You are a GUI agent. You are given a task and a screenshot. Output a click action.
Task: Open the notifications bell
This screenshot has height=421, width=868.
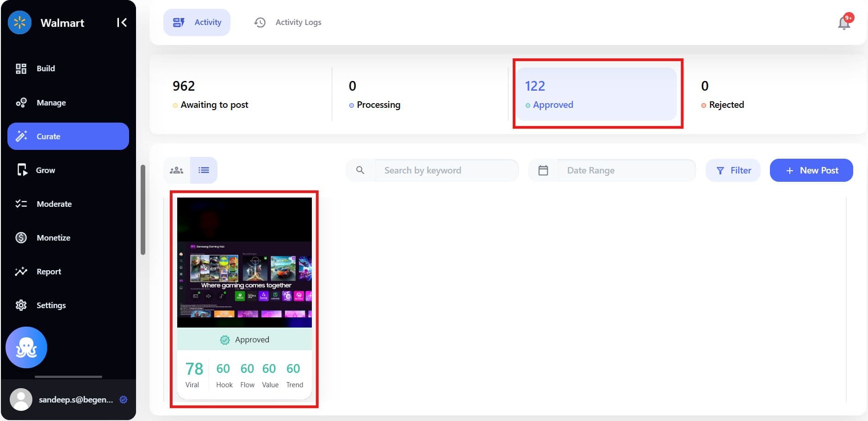pyautogui.click(x=844, y=23)
